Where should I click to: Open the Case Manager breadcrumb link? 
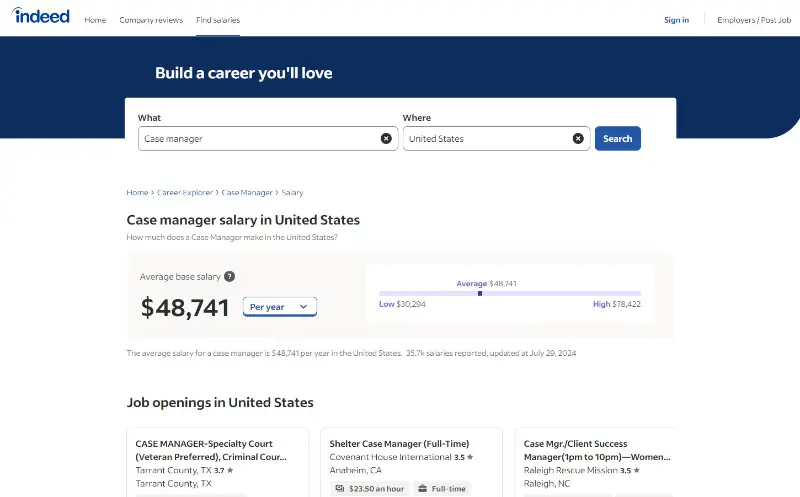pos(247,192)
